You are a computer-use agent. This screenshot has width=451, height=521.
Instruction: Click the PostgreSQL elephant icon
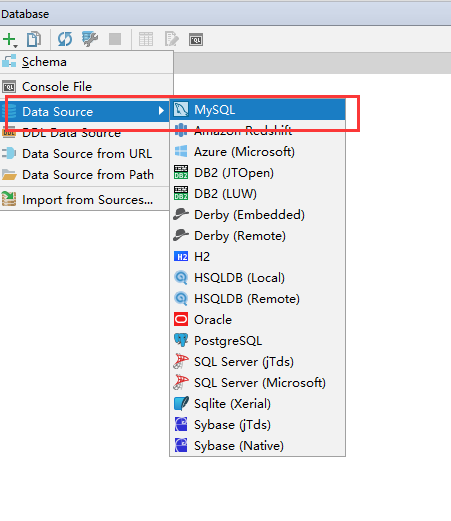pyautogui.click(x=181, y=340)
